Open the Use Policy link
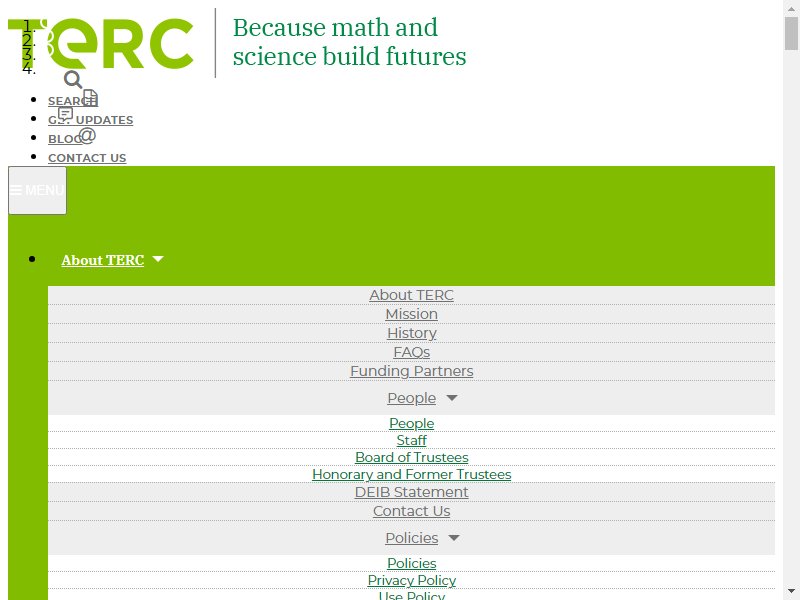 click(x=411, y=596)
